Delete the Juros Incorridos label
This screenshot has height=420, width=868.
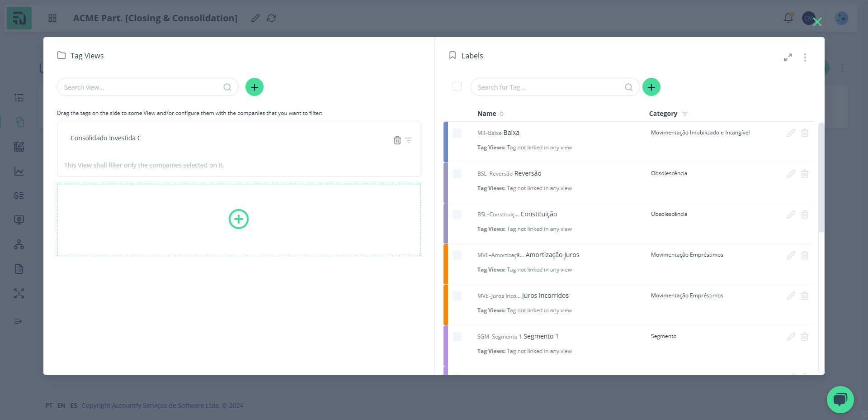805,296
